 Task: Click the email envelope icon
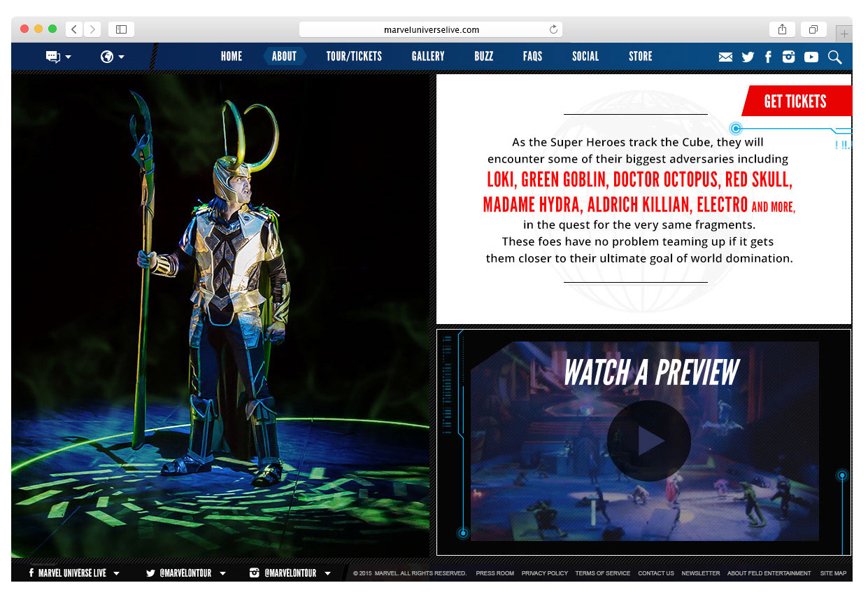[x=726, y=57]
